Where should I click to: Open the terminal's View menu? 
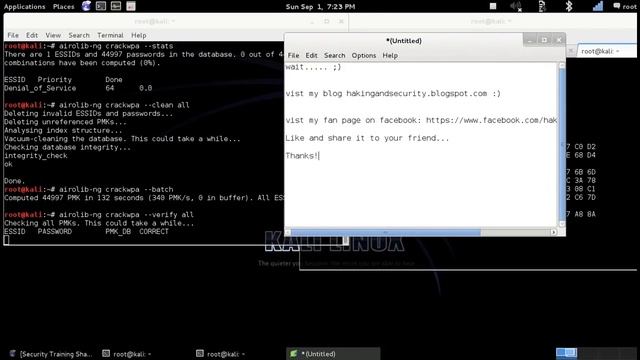[x=53, y=36]
